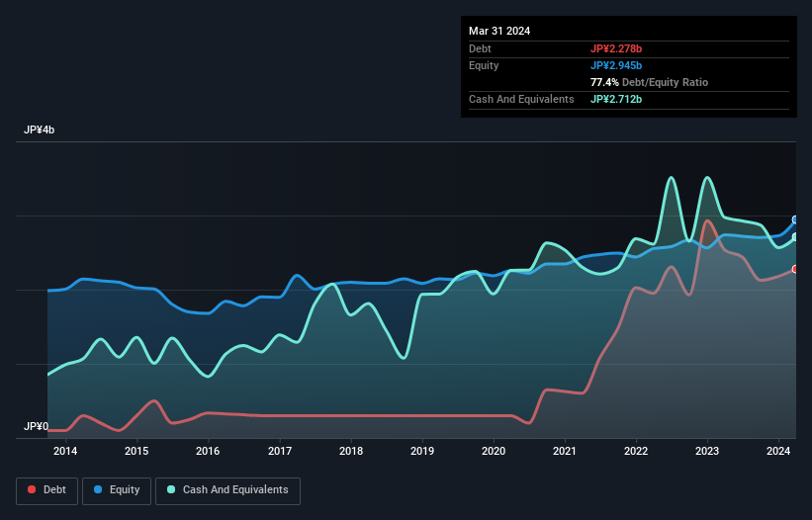The image size is (812, 520).
Task: Click the JP¥2.712b cash value
Action: (616, 99)
